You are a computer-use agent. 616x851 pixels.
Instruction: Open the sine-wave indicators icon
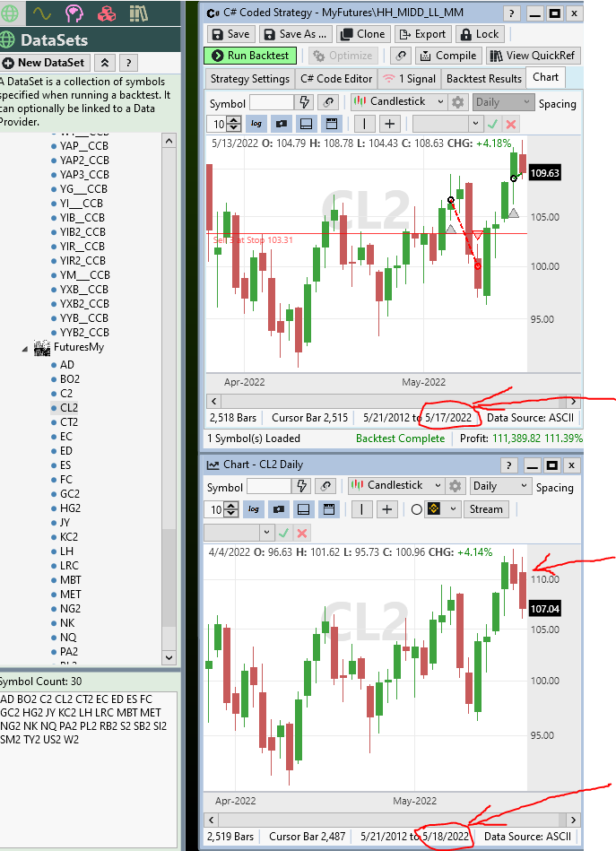click(42, 13)
